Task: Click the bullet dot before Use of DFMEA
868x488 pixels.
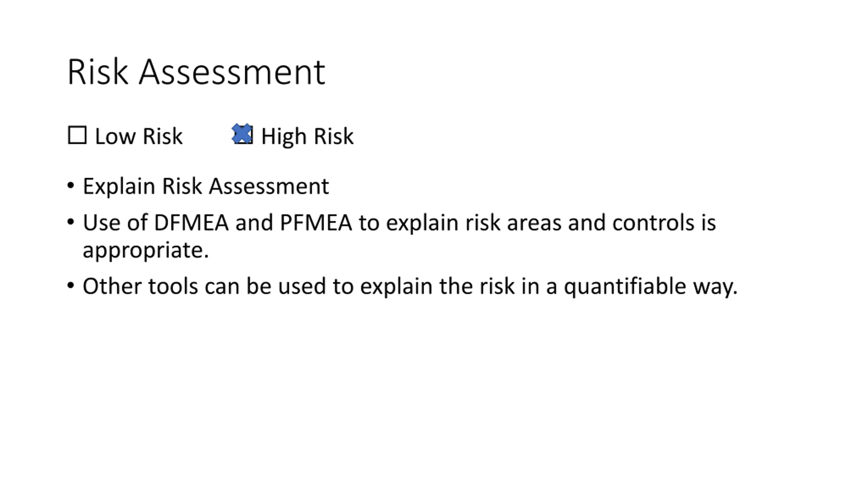Action: point(71,222)
